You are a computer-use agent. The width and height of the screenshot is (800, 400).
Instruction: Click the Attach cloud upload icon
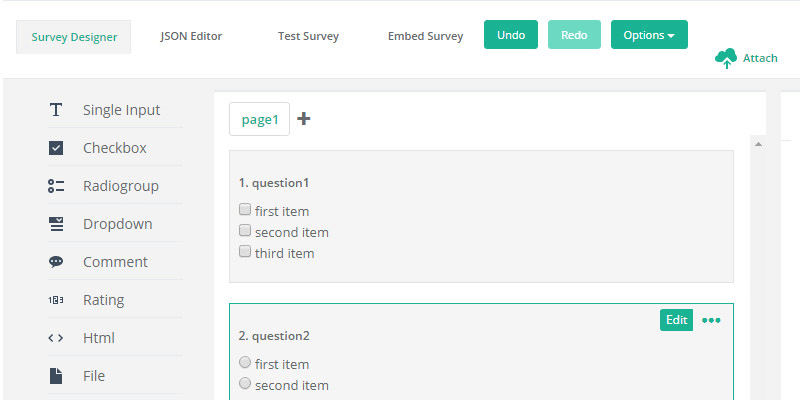click(726, 58)
